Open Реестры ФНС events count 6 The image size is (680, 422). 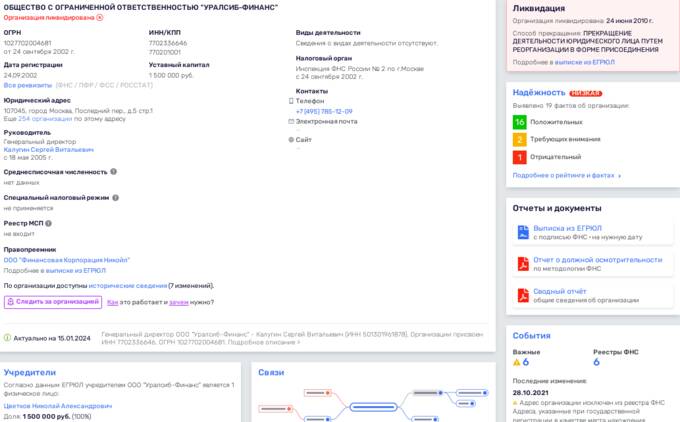coord(596,362)
